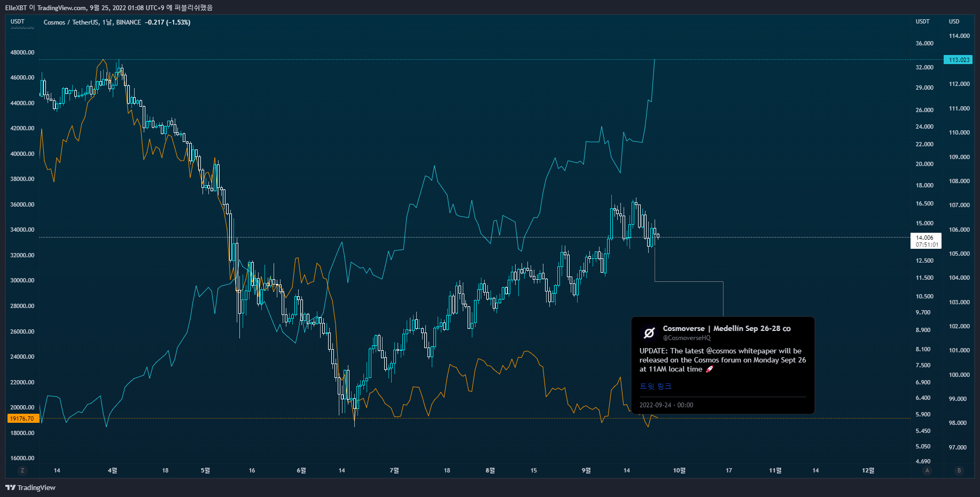Click the tweet text about whitepaper release

[x=723, y=360]
